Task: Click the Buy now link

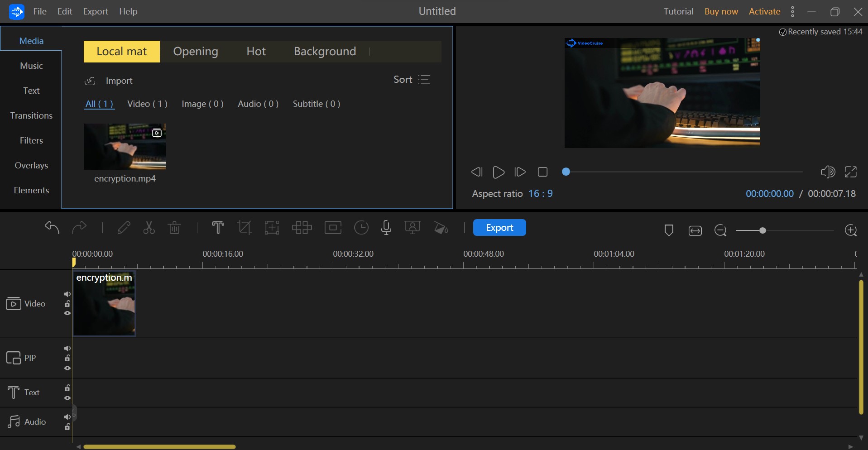Action: pyautogui.click(x=721, y=11)
